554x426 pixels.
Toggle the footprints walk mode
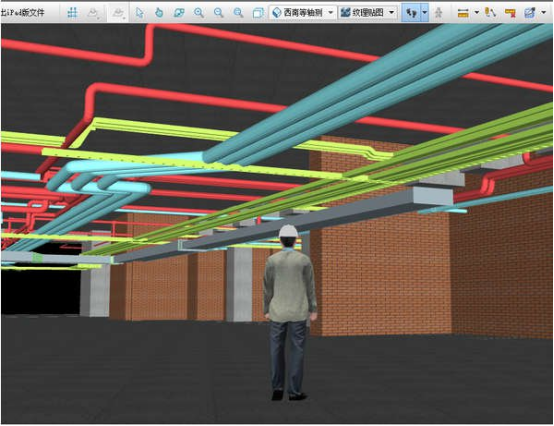click(x=411, y=13)
